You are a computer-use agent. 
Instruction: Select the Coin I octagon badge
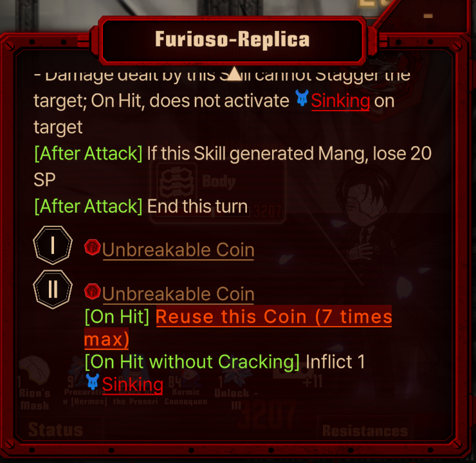click(x=53, y=245)
